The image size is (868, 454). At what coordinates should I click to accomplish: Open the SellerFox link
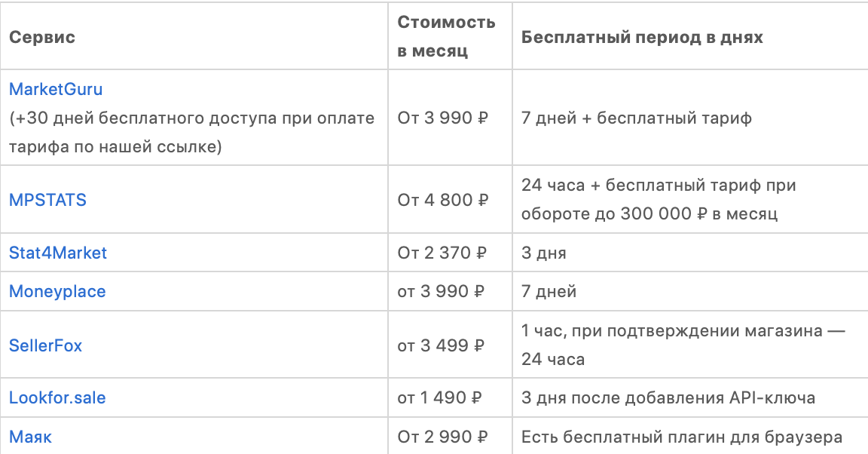[x=45, y=345]
